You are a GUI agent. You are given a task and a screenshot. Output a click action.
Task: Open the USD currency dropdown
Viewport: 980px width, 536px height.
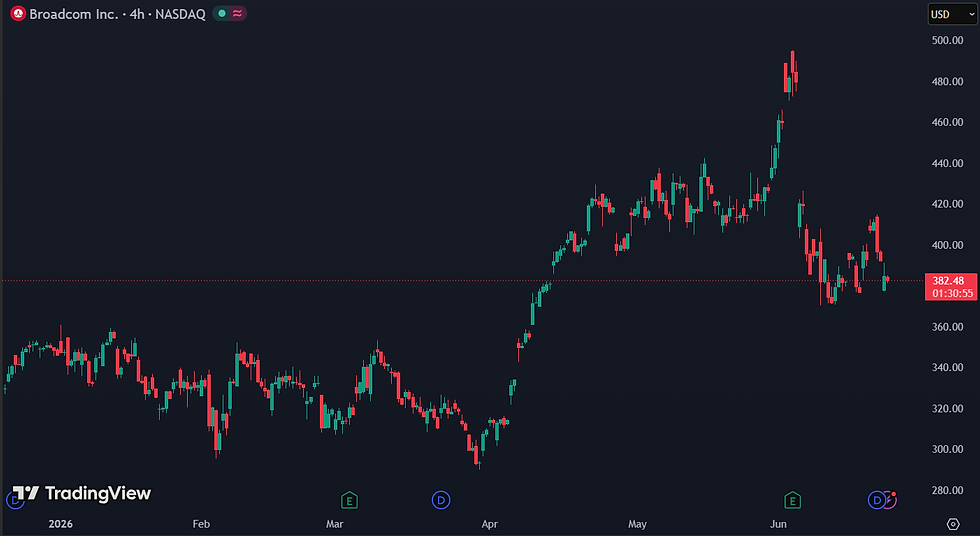click(x=952, y=14)
